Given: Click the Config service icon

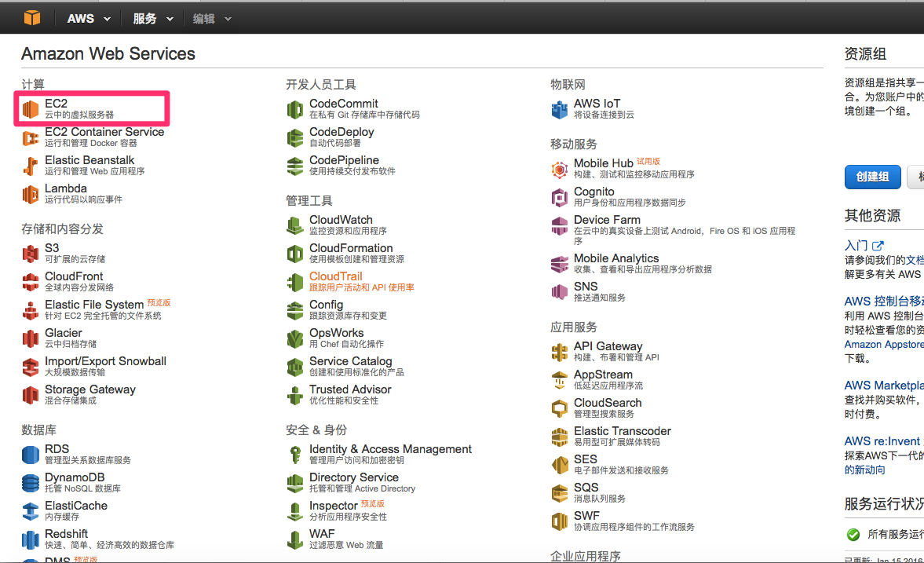Looking at the screenshot, I should (295, 310).
